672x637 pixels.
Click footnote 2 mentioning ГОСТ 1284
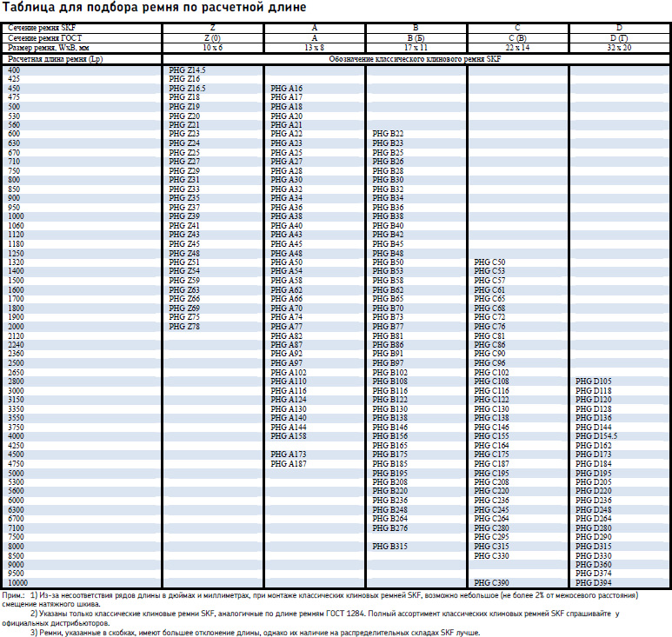(310, 618)
